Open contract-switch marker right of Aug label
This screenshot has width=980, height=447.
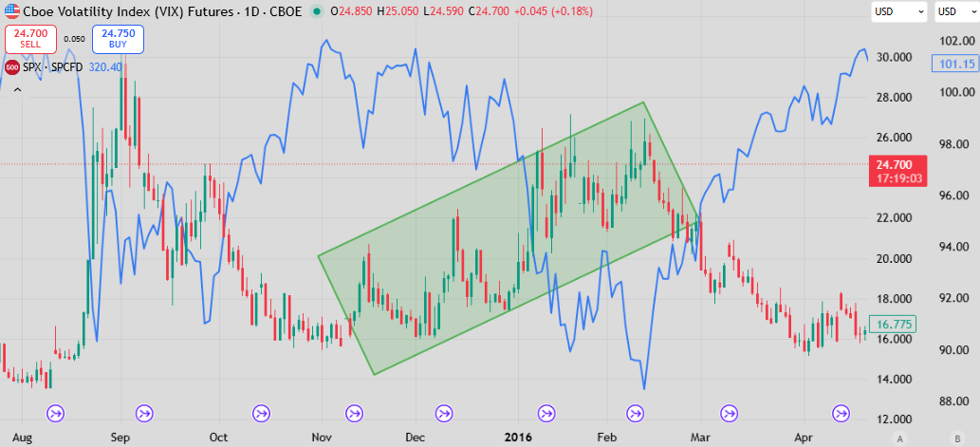[x=57, y=413]
